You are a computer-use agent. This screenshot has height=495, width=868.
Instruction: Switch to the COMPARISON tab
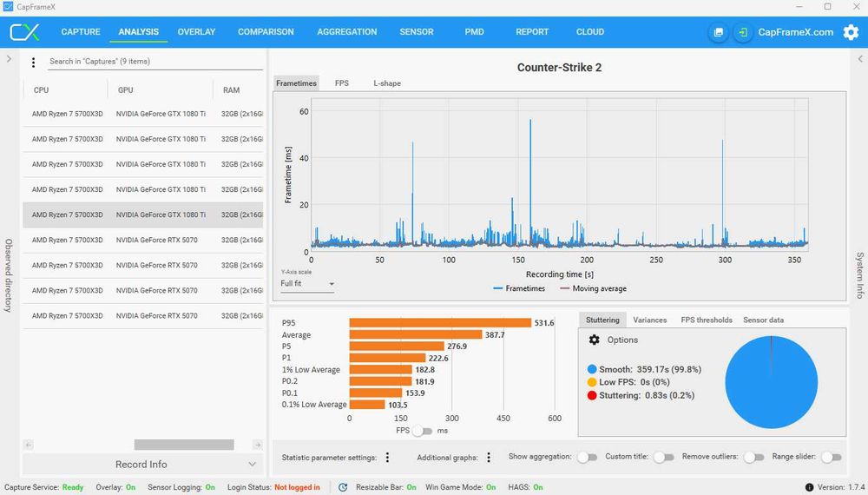click(x=266, y=32)
